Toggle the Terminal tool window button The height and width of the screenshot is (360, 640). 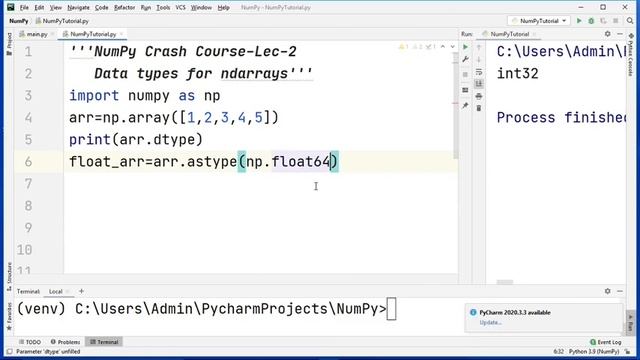(104, 342)
